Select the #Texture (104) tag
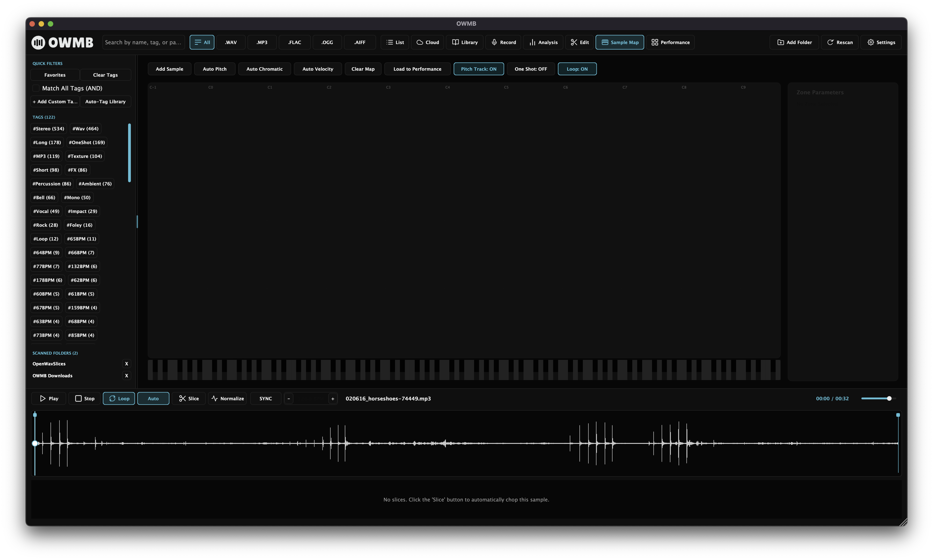Image resolution: width=933 pixels, height=560 pixels. click(84, 156)
